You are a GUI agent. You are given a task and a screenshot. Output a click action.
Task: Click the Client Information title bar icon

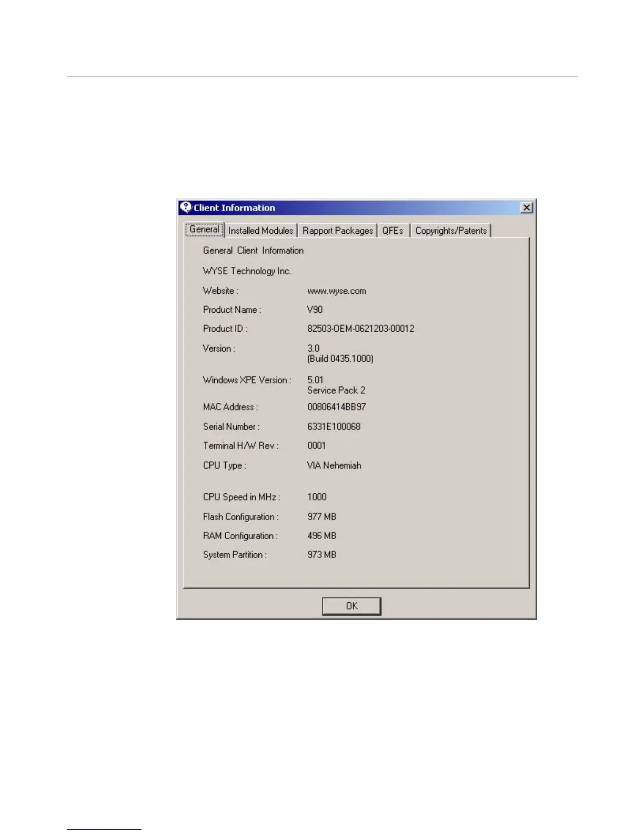pos(185,207)
